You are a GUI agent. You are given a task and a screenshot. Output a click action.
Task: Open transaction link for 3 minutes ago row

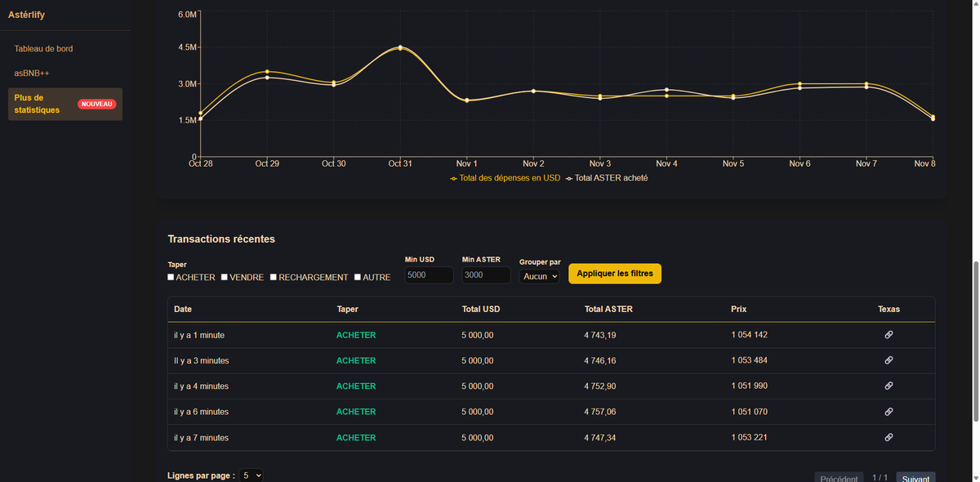(x=889, y=360)
